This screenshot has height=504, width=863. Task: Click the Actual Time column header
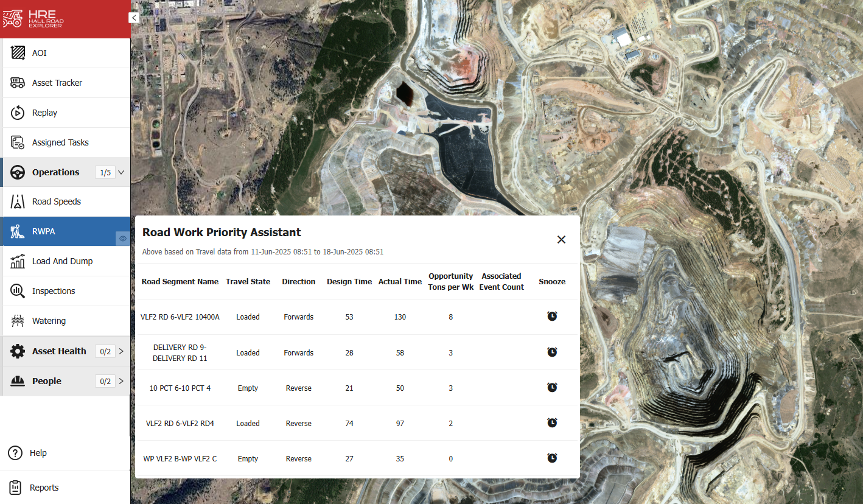(400, 282)
